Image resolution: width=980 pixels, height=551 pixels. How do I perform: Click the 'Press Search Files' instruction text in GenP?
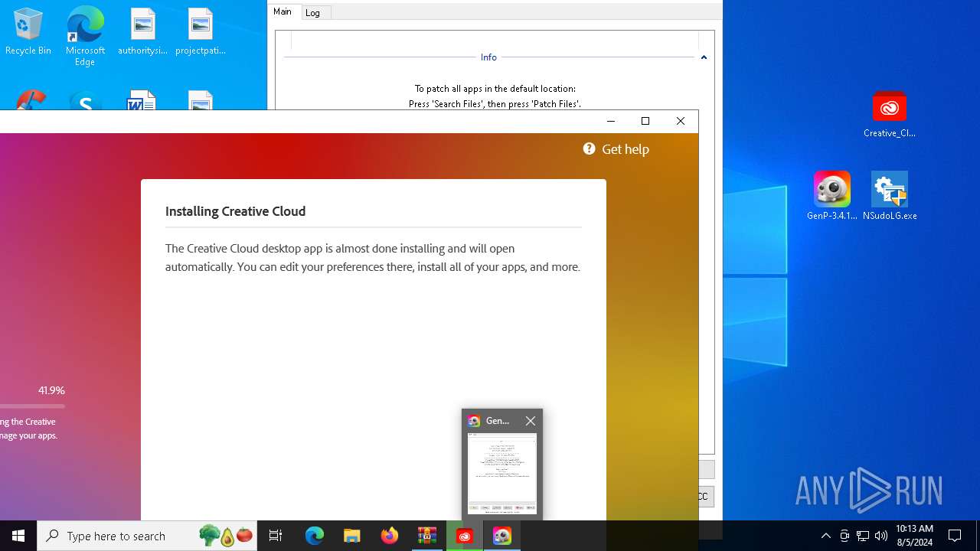click(495, 103)
